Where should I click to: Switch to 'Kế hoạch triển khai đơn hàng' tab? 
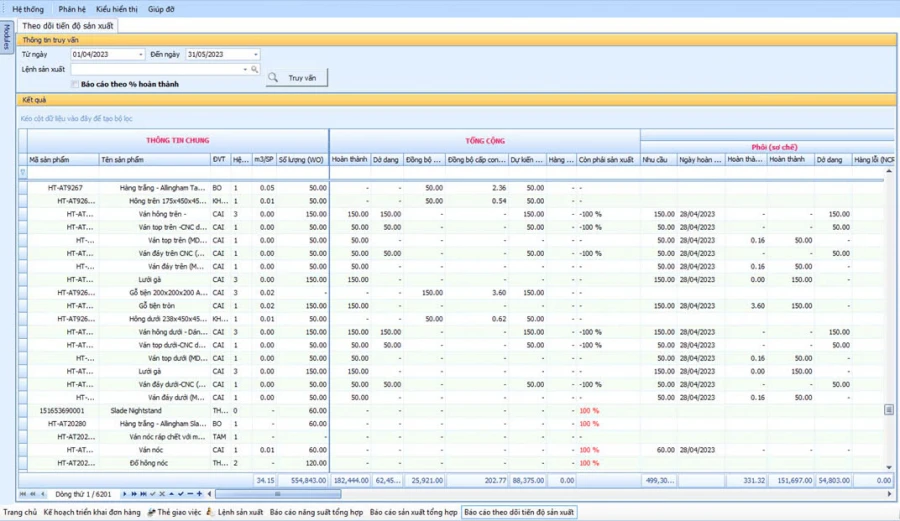pyautogui.click(x=92, y=512)
